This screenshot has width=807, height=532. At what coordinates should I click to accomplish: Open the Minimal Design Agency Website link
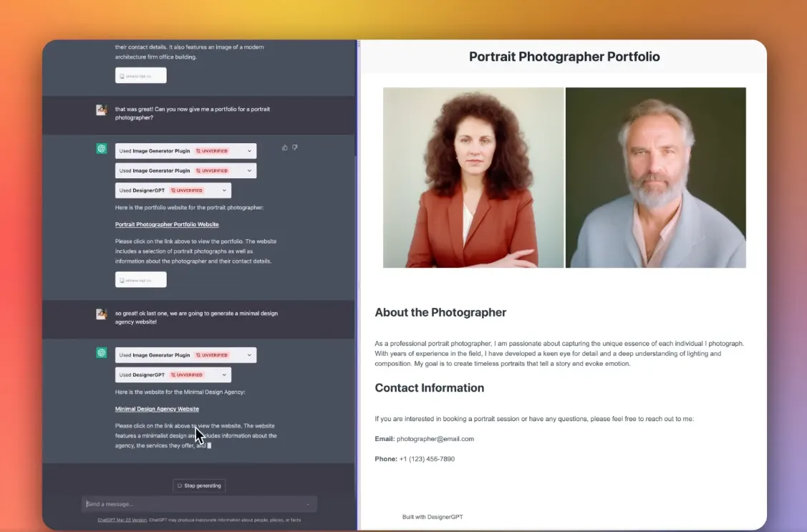click(157, 409)
